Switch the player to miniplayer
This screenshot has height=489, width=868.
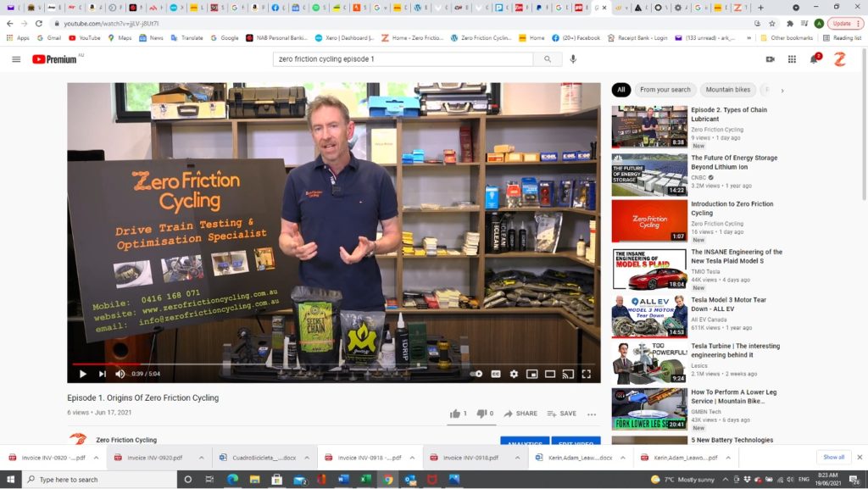click(x=532, y=374)
